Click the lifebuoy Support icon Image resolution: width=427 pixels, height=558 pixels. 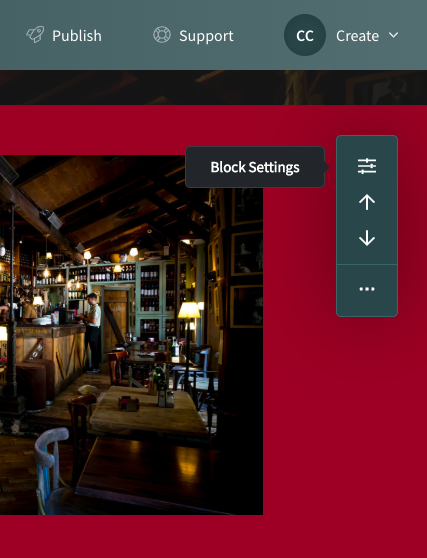tap(162, 35)
